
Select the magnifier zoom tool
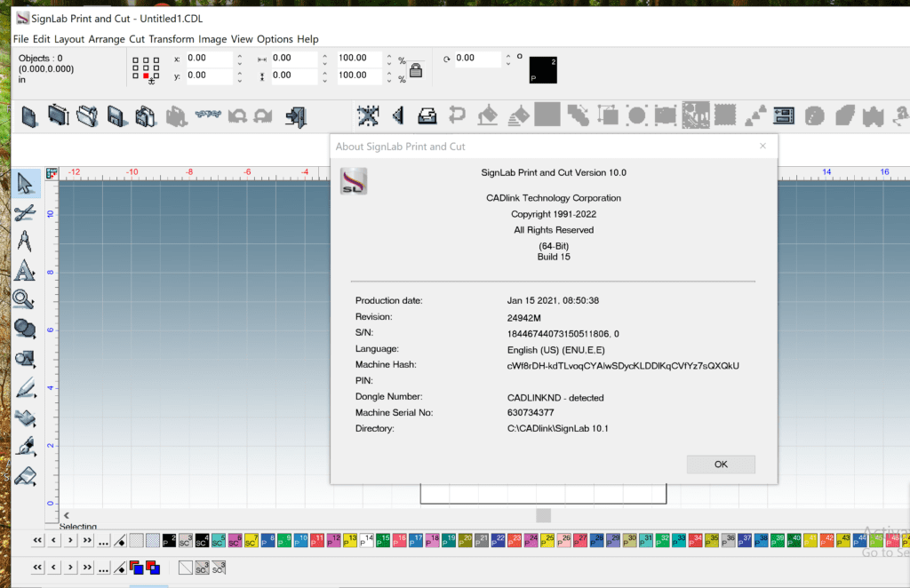[x=25, y=299]
